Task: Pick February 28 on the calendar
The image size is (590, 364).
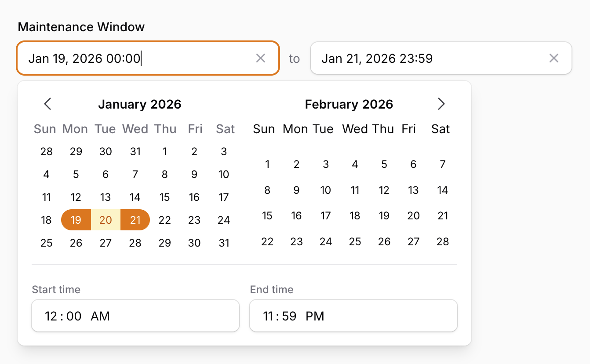Action: tap(442, 241)
